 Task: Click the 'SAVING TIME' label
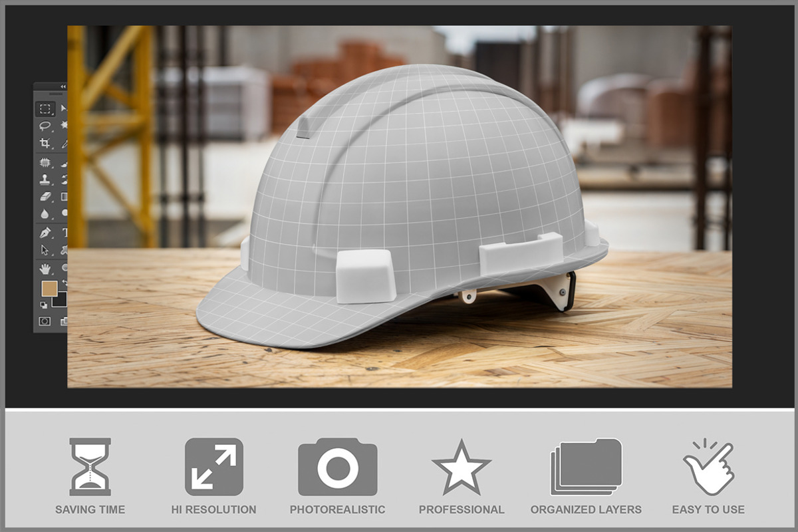(x=90, y=509)
